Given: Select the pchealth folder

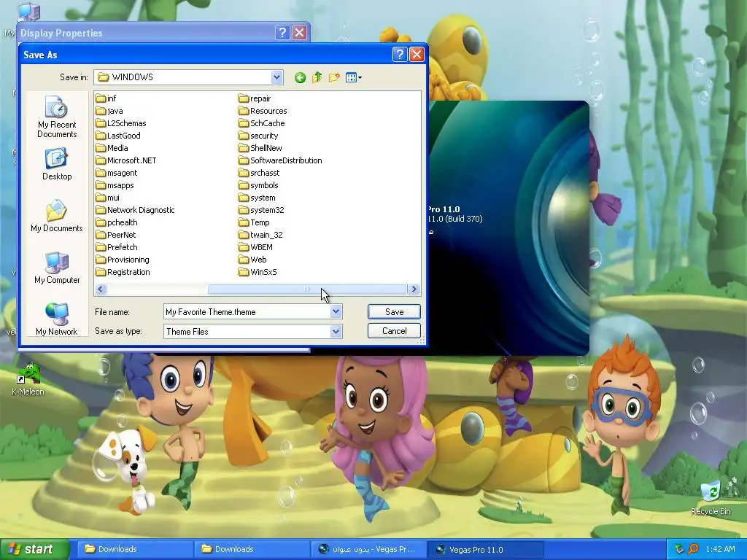Looking at the screenshot, I should click(x=116, y=222).
